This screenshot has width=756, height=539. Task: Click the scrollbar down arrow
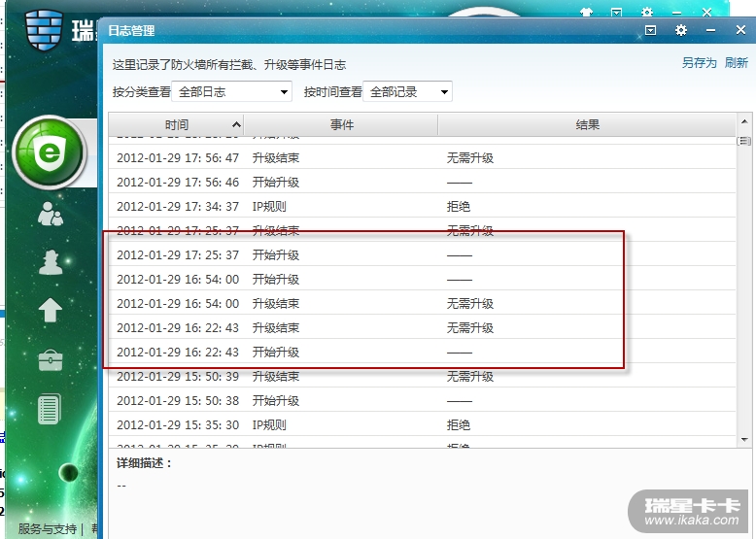tap(744, 440)
